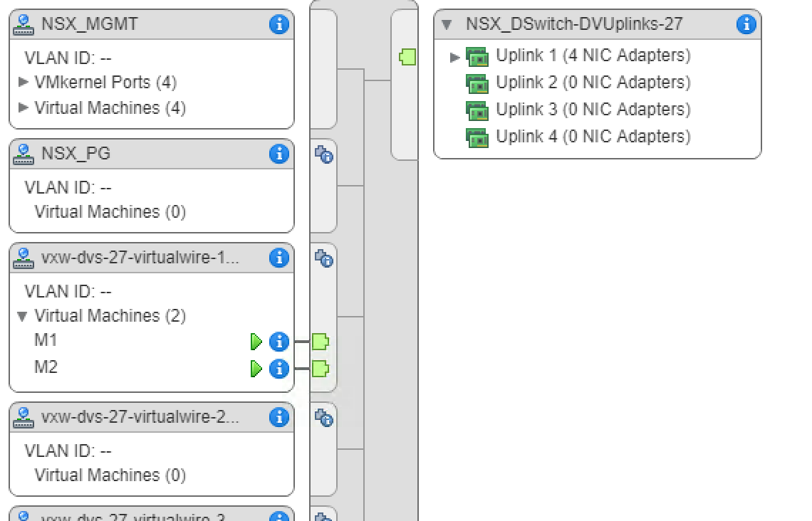This screenshot has width=812, height=521.
Task: Click Virtual Machines (0) under NSX_PG
Action: click(110, 212)
